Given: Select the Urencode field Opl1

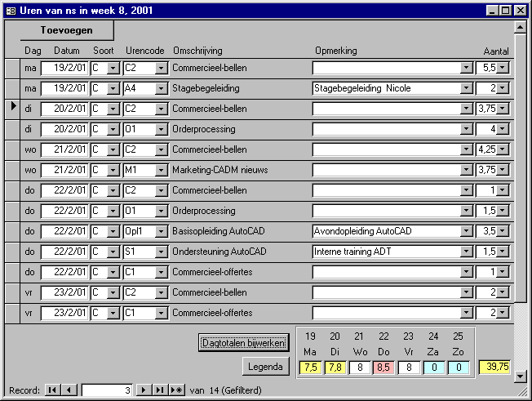Looking at the screenshot, I should pos(140,231).
